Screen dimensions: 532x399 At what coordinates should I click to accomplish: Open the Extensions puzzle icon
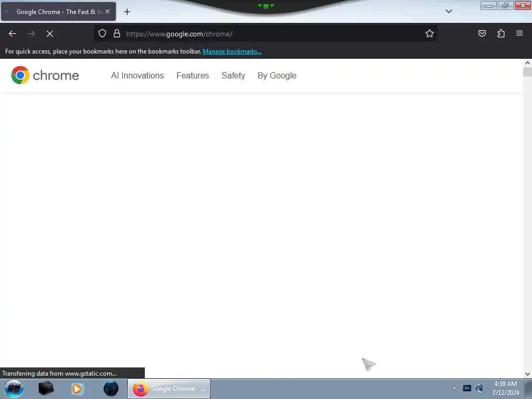click(x=501, y=34)
